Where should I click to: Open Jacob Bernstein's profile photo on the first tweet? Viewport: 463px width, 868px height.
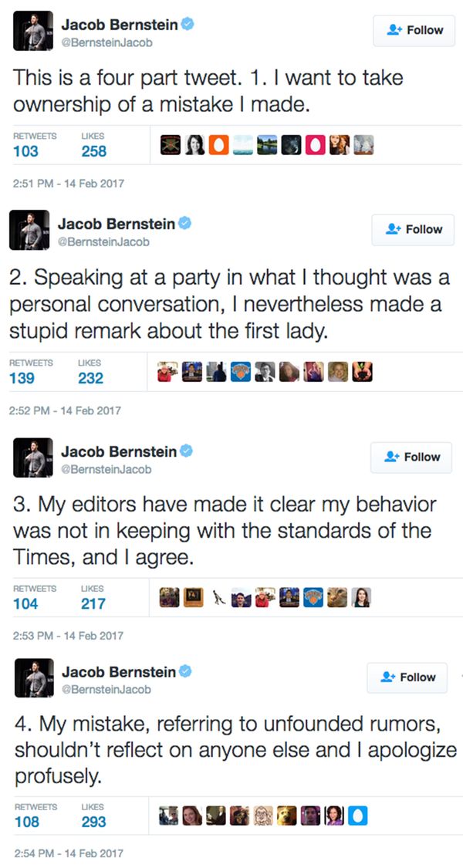[x=33, y=31]
